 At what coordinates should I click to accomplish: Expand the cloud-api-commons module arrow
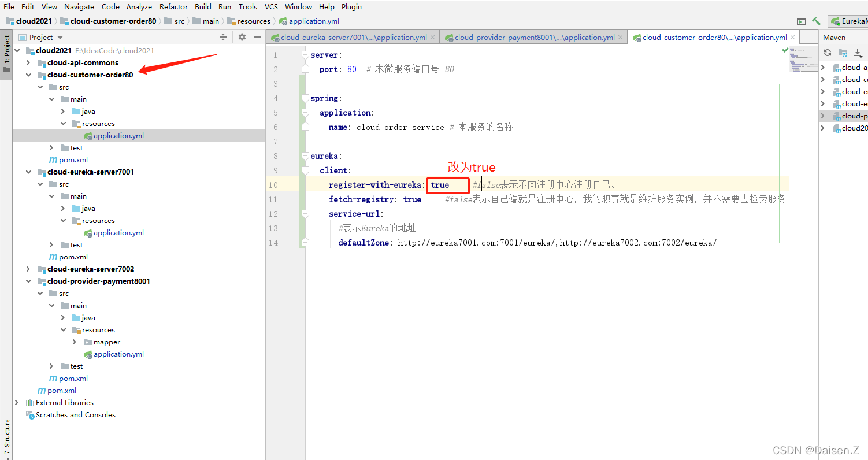[29, 62]
